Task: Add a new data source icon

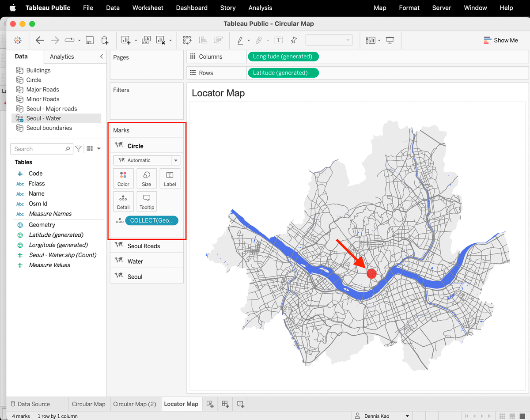Action: [x=105, y=41]
